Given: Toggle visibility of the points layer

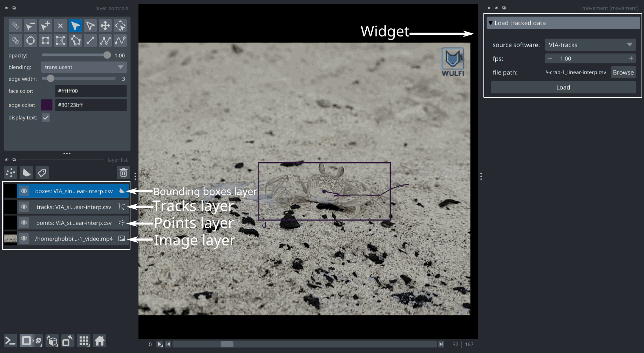Looking at the screenshot, I should [x=24, y=222].
